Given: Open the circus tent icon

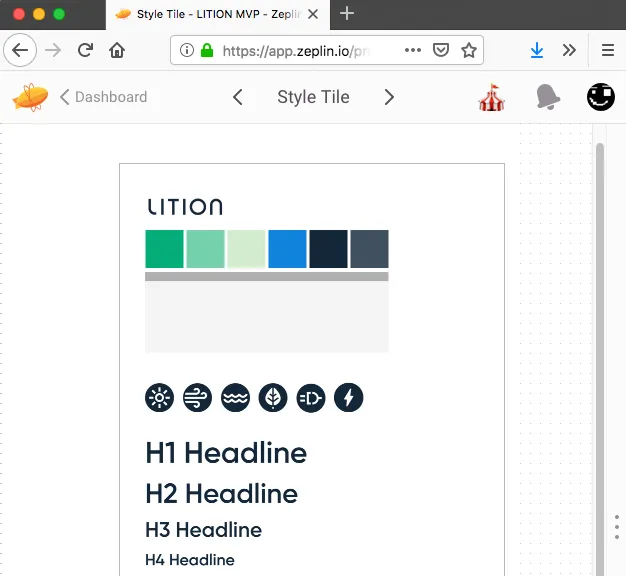Looking at the screenshot, I should point(491,97).
